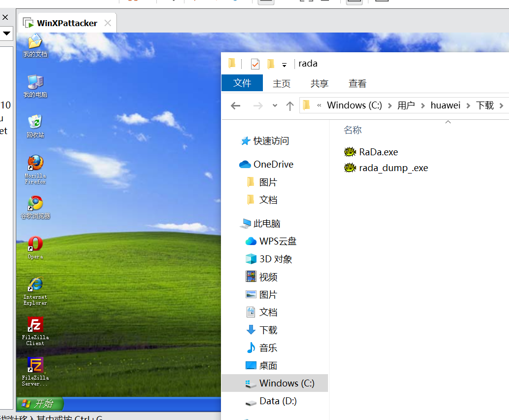Open the 我的电脑 desktop icon

point(35,86)
